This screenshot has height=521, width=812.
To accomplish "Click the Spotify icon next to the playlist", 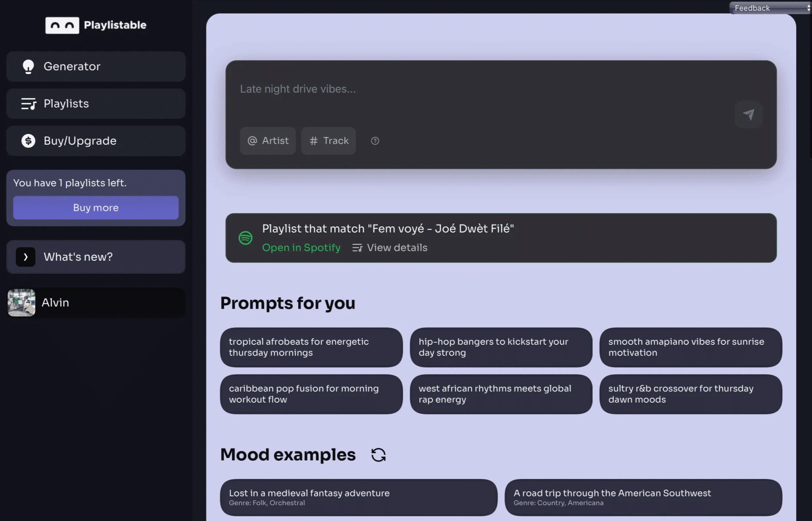I will pos(246,238).
